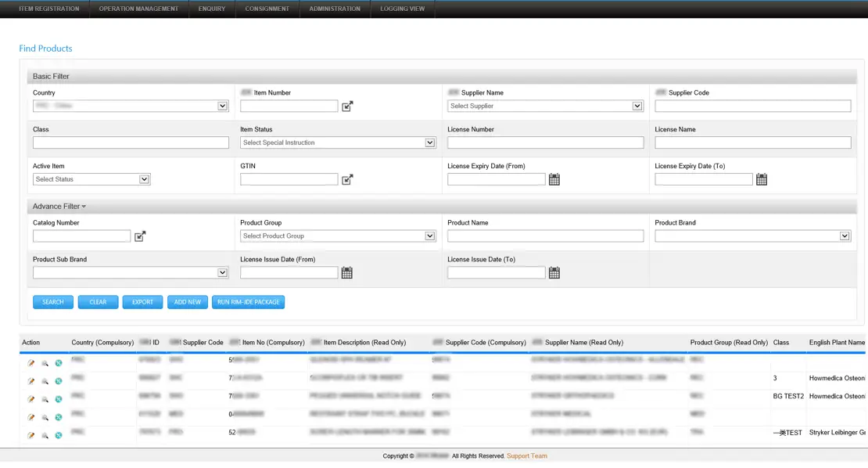Open the calendar for License Issue Date (From)
The height and width of the screenshot is (468, 868).
(347, 273)
